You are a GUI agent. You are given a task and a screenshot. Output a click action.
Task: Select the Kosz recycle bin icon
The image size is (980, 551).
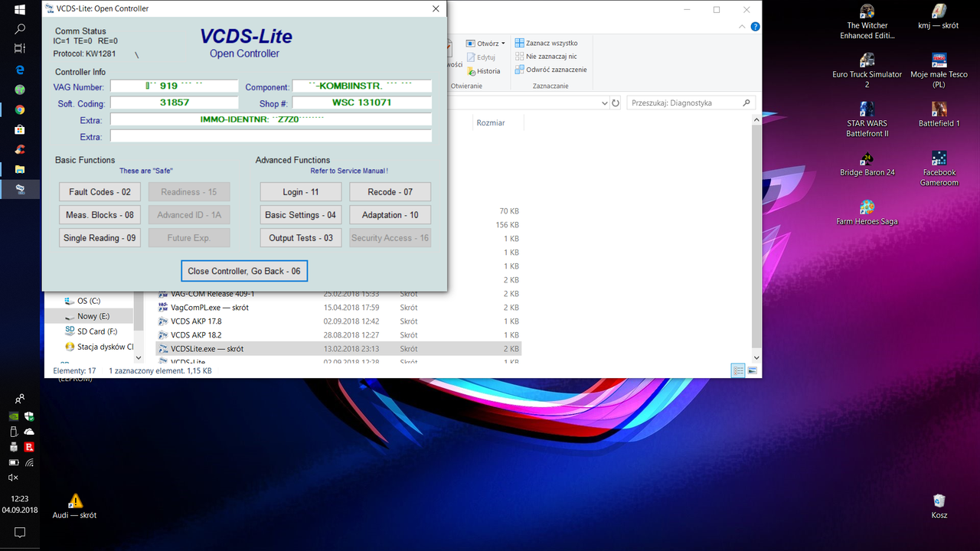pos(939,507)
